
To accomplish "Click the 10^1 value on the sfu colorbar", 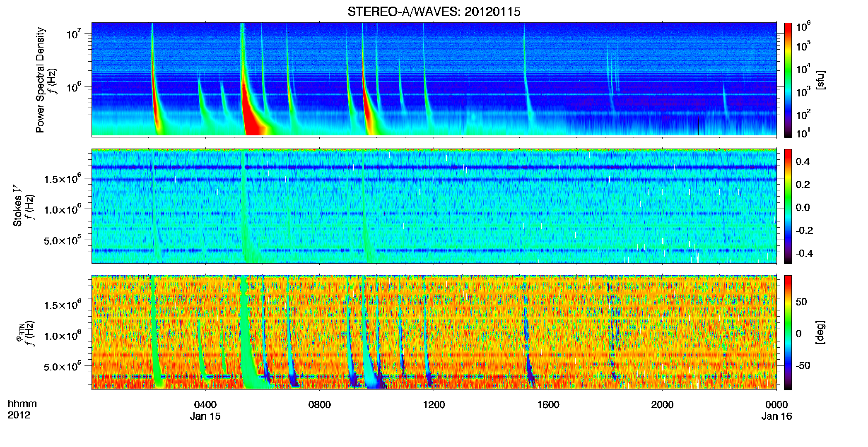I will (803, 133).
